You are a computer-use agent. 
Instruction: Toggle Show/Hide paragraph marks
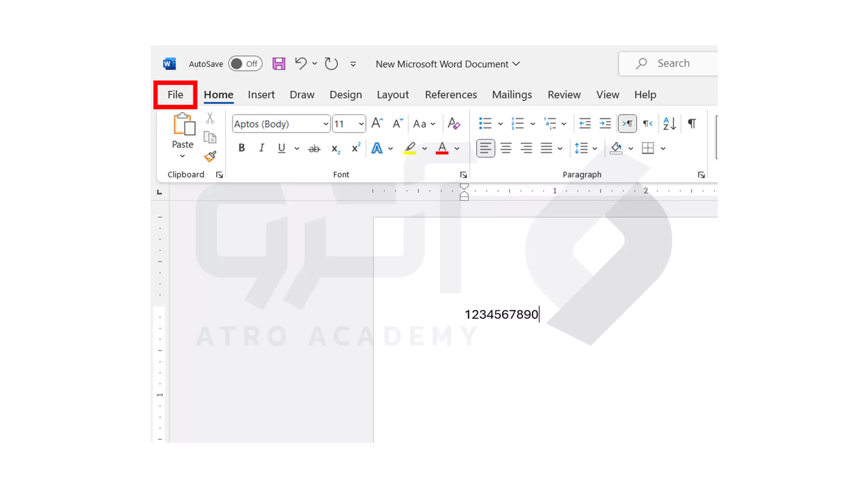[692, 123]
